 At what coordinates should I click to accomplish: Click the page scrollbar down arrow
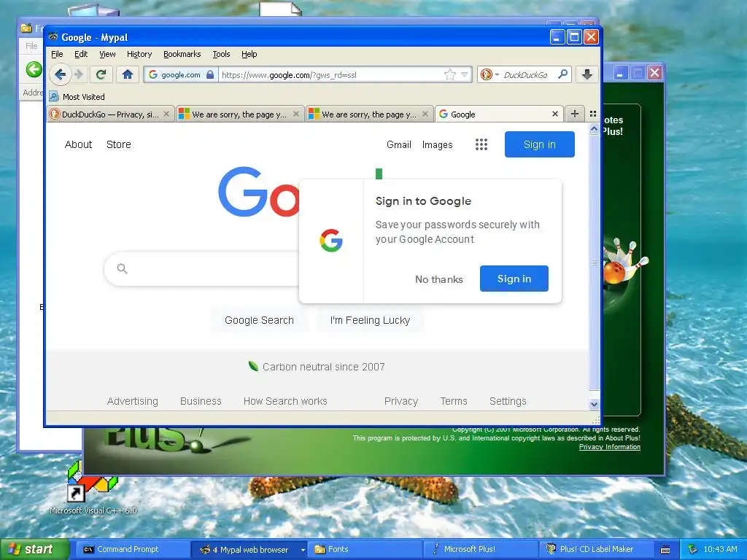594,404
